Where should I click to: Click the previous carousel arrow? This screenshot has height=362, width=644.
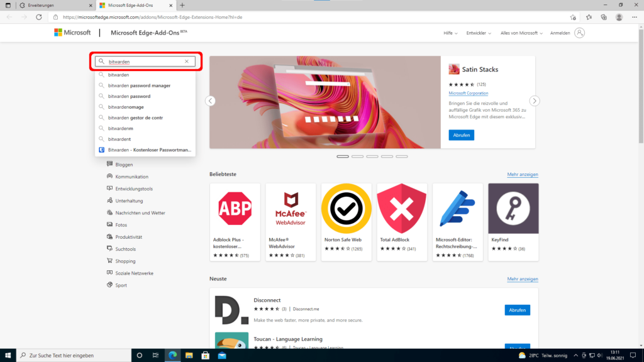coord(211,101)
